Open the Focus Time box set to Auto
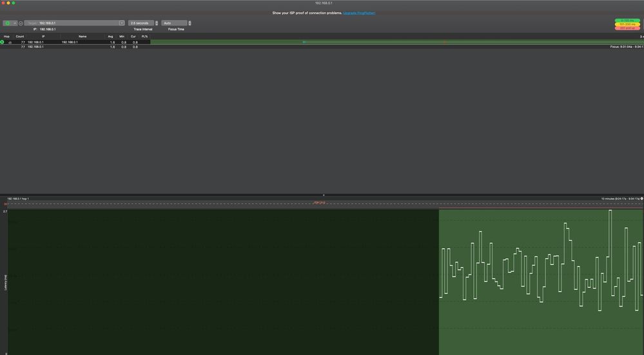This screenshot has height=355, width=644. tap(174, 23)
